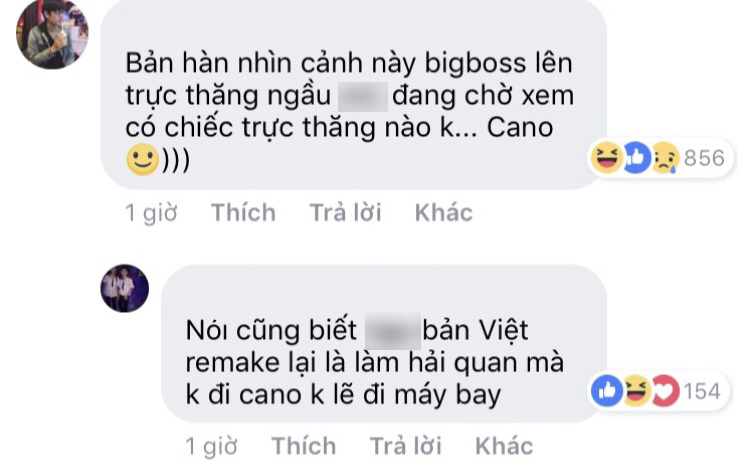Open the 154 reactions count
The width and height of the screenshot is (750, 462).
(x=702, y=392)
